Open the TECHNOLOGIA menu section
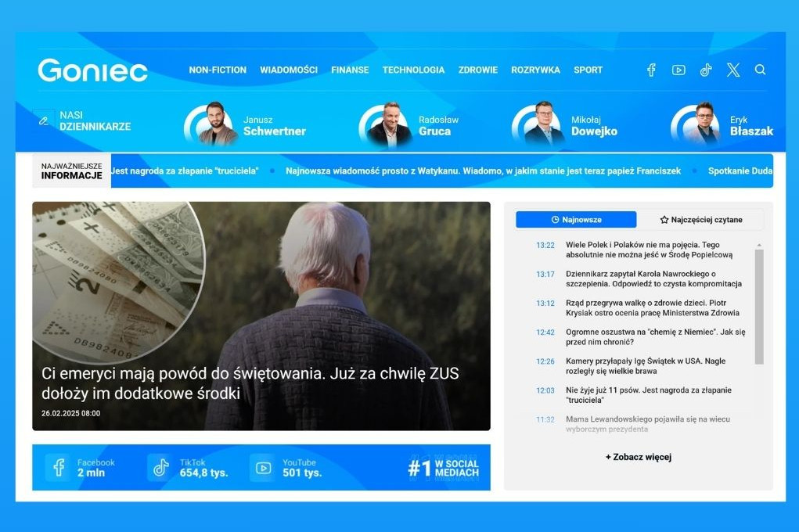 pyautogui.click(x=413, y=70)
